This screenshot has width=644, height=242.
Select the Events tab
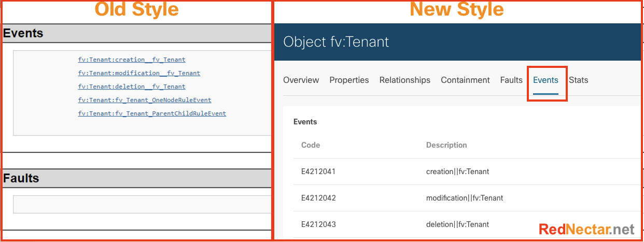[545, 80]
